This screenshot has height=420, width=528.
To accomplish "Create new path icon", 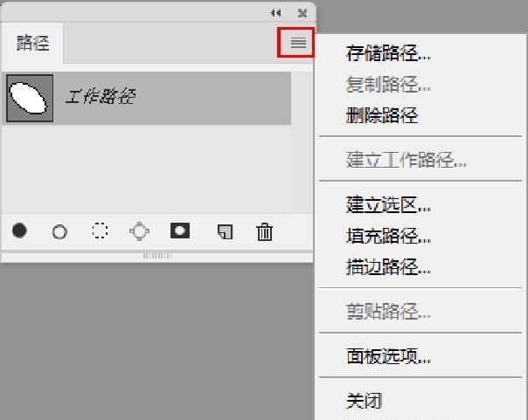I will (x=225, y=232).
